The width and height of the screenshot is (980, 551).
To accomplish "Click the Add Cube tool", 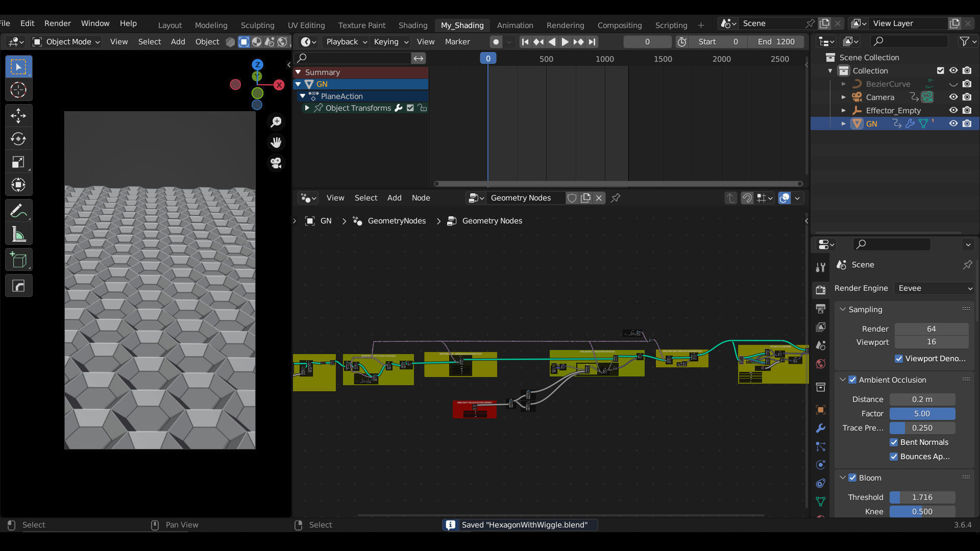I will [x=18, y=260].
